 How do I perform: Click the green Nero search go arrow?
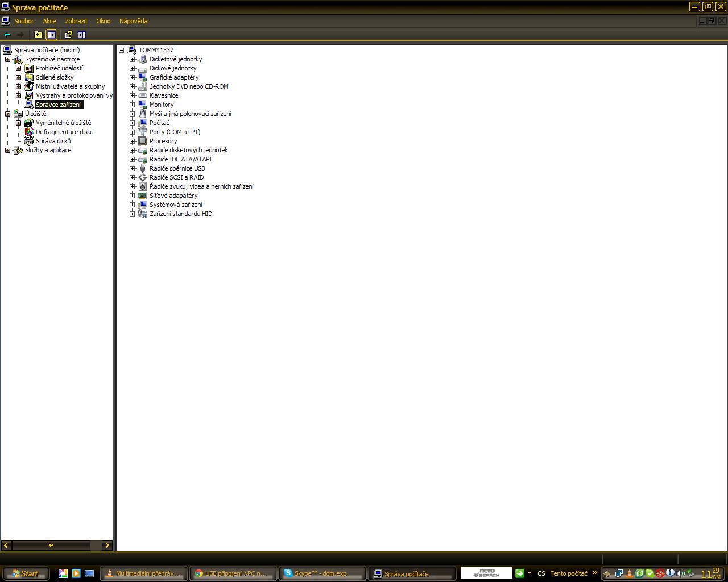point(519,573)
